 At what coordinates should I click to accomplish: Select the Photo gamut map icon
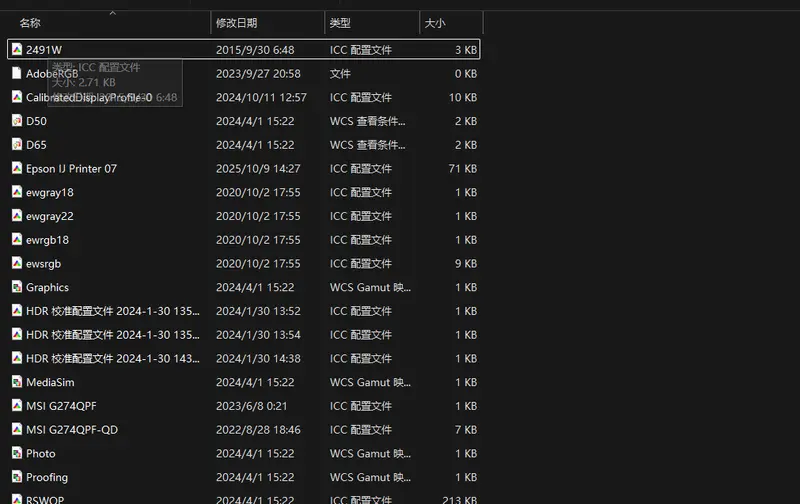click(17, 453)
